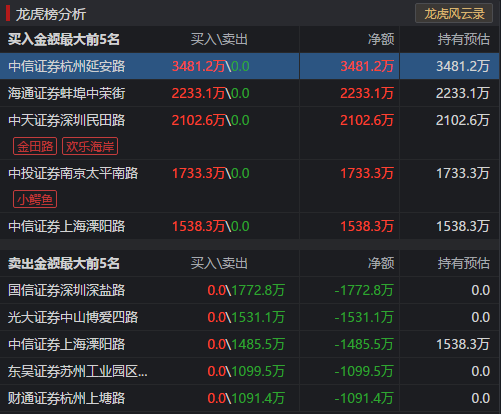The height and width of the screenshot is (414, 501).
Task: Click 买入\卖出 header in sell table
Action: tap(219, 263)
